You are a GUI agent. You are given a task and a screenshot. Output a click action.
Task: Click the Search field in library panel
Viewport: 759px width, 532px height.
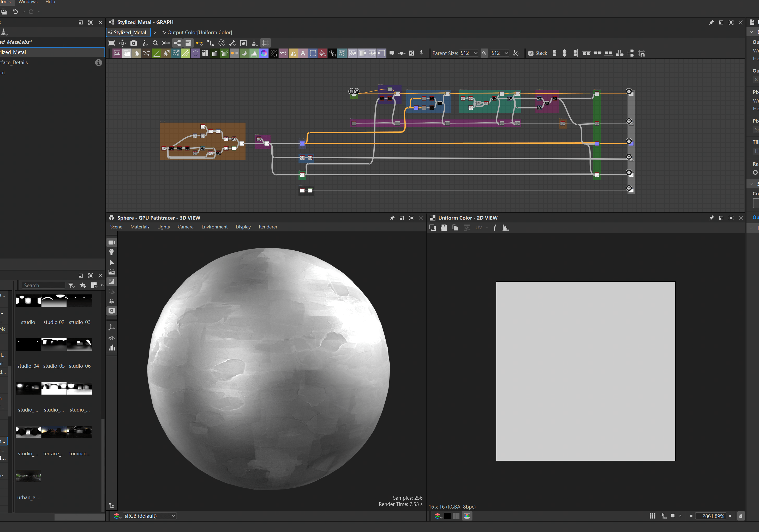pyautogui.click(x=43, y=285)
